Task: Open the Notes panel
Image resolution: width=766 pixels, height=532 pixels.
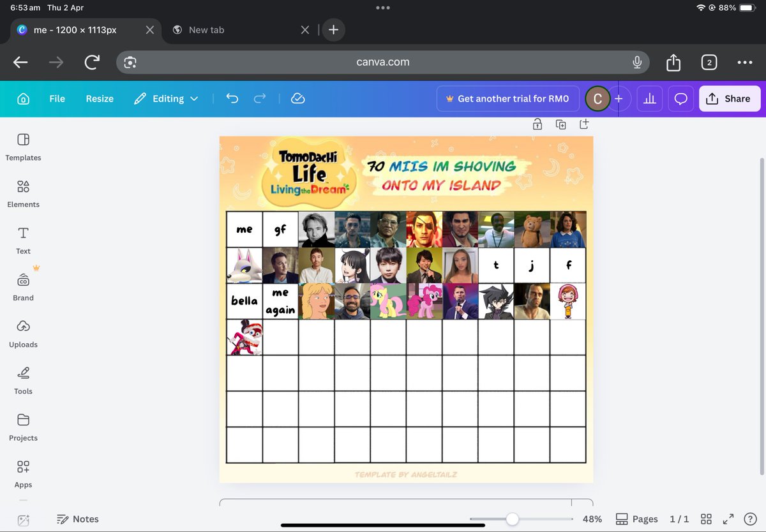Action: 77,519
